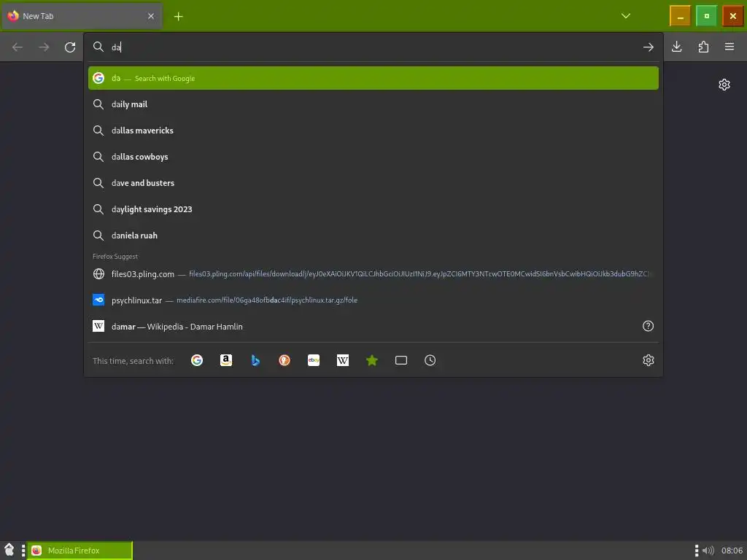This screenshot has width=747, height=560.
Task: Maximize the Firefox window
Action: tap(706, 16)
